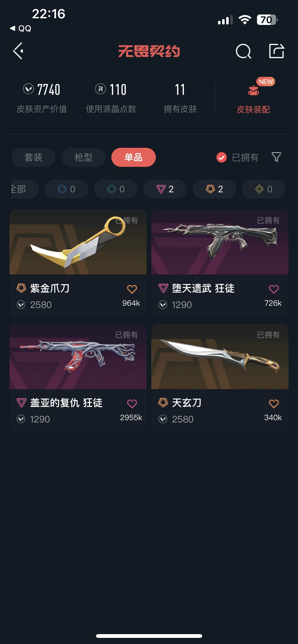Favorite 盖亚的复仇 狂徒 heart icon

pos(132,404)
